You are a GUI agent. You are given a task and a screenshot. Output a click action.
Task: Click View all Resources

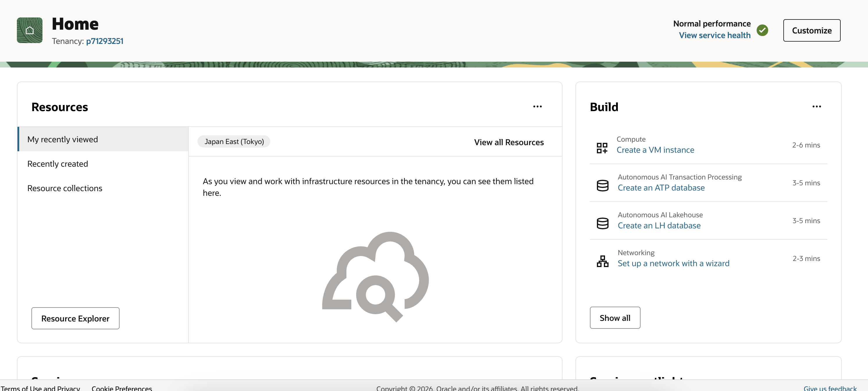[509, 142]
